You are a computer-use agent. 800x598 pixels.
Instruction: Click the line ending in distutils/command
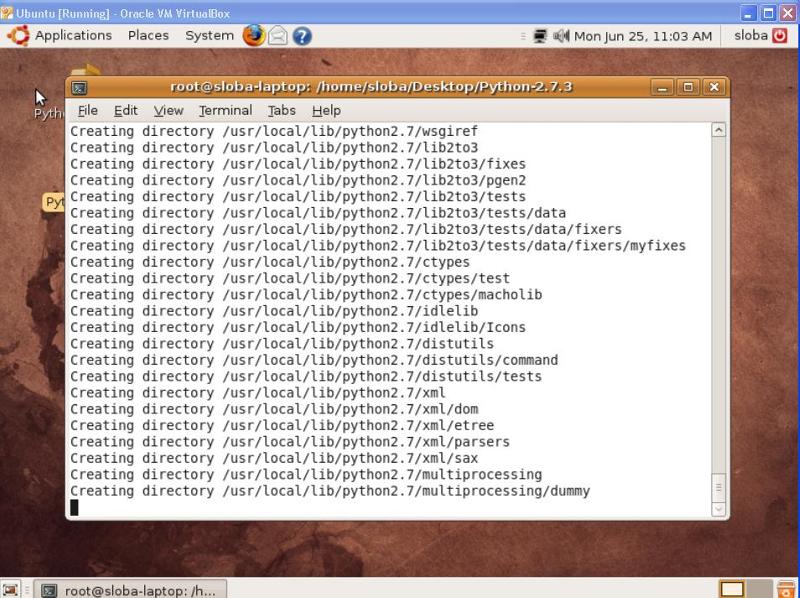coord(314,360)
